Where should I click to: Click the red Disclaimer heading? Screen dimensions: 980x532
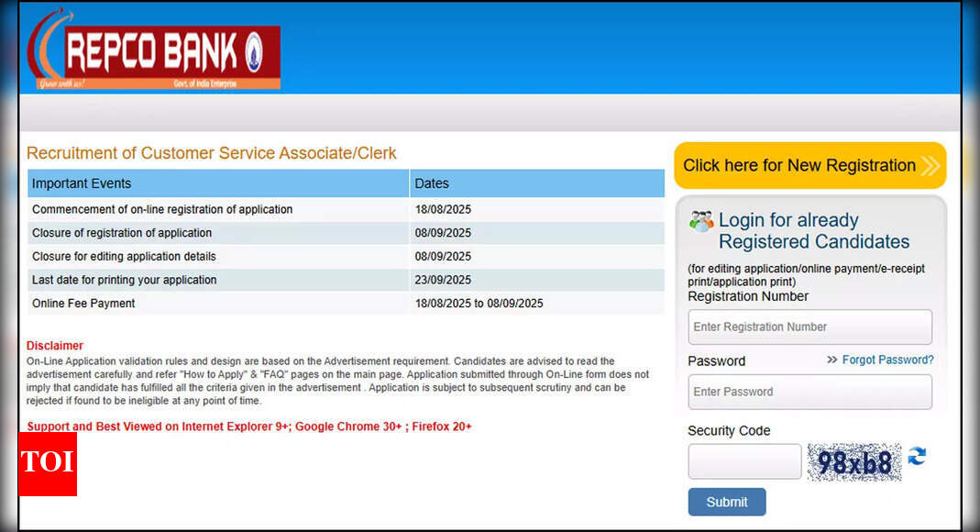[55, 346]
